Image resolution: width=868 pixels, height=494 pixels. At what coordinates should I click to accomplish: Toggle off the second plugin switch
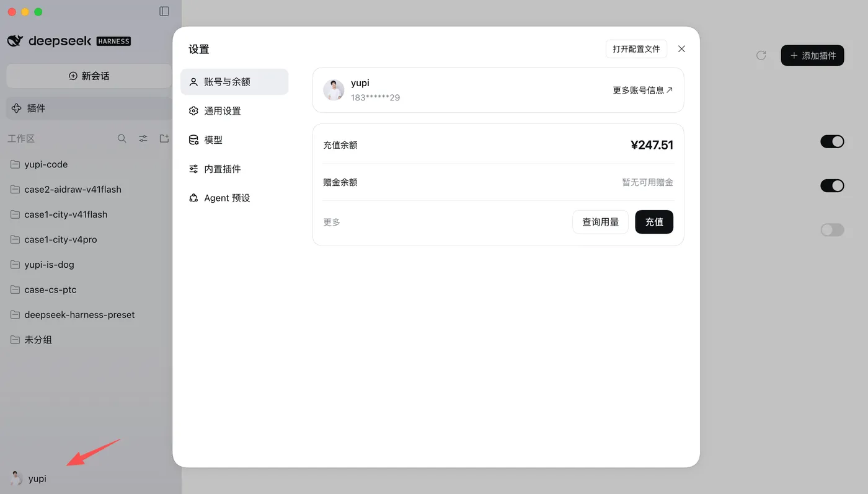(832, 185)
